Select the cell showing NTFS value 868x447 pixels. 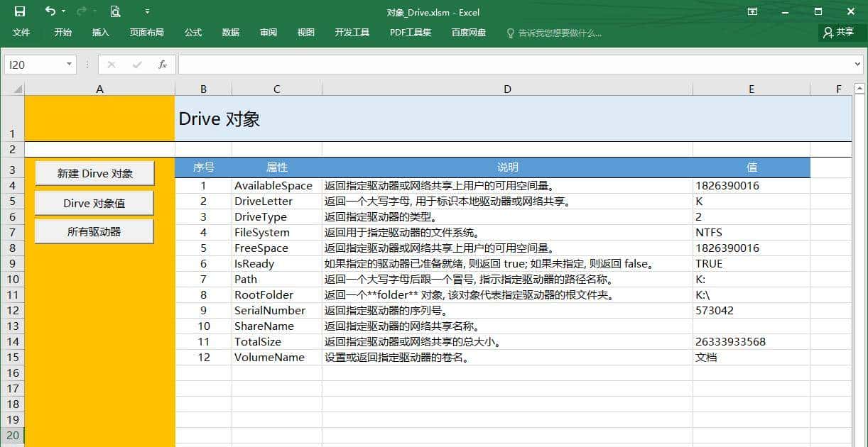pos(751,232)
